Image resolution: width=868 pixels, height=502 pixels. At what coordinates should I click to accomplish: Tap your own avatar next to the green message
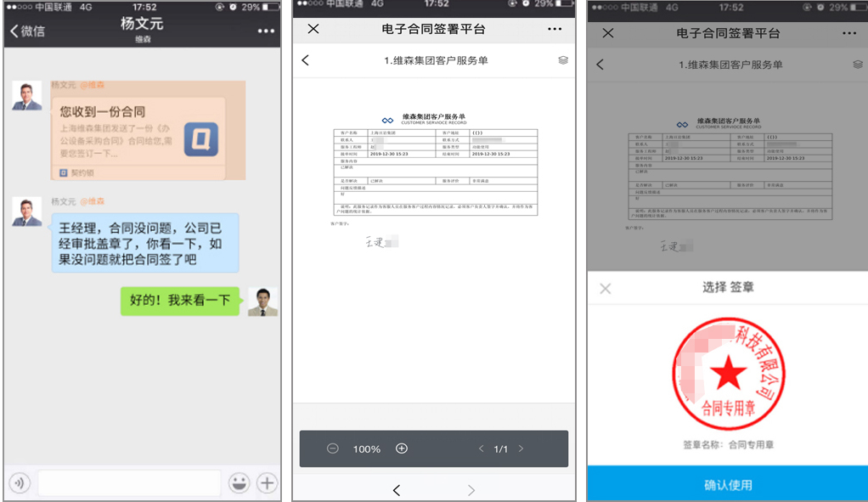tap(263, 302)
